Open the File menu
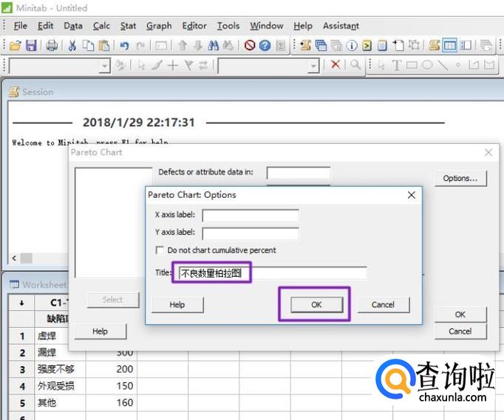The height and width of the screenshot is (420, 504). point(20,26)
